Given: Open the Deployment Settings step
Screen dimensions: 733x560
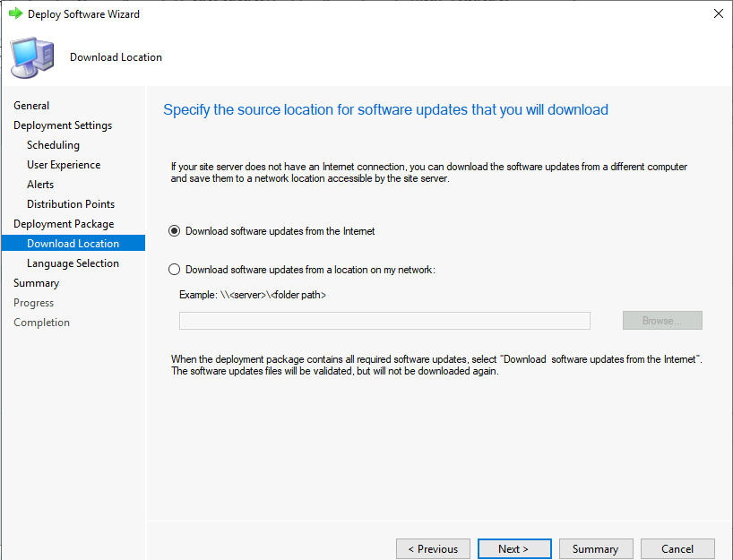Looking at the screenshot, I should [x=63, y=125].
